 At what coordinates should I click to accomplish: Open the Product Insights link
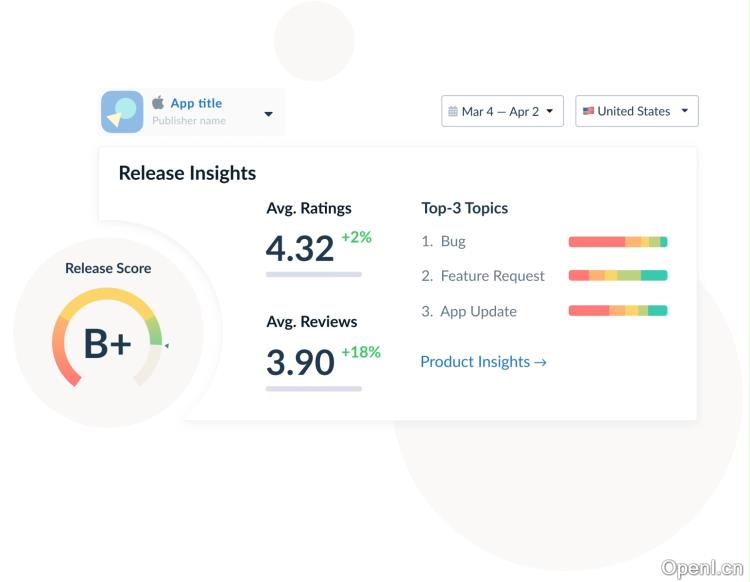[x=483, y=362]
